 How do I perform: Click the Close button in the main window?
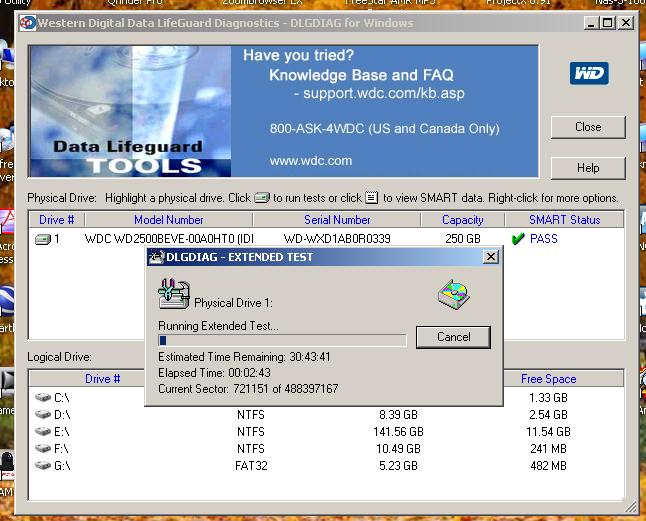[588, 127]
